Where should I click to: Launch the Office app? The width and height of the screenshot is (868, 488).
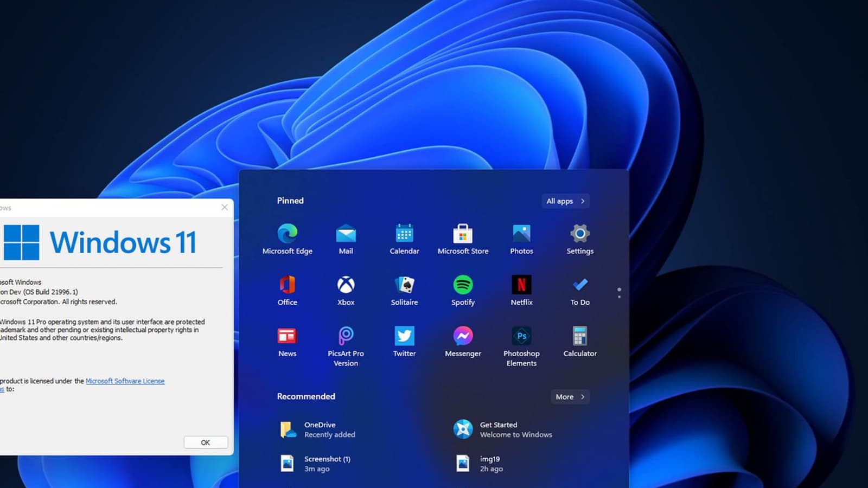[288, 290]
